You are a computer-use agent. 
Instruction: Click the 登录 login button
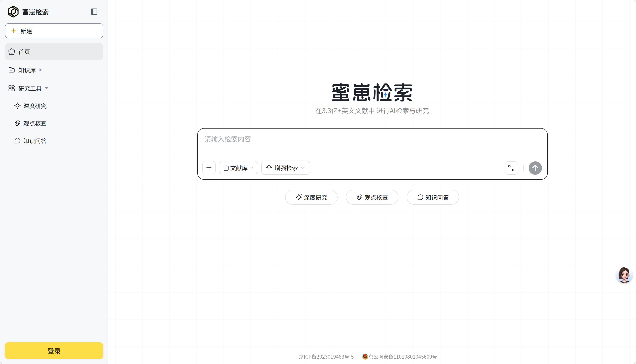54,350
